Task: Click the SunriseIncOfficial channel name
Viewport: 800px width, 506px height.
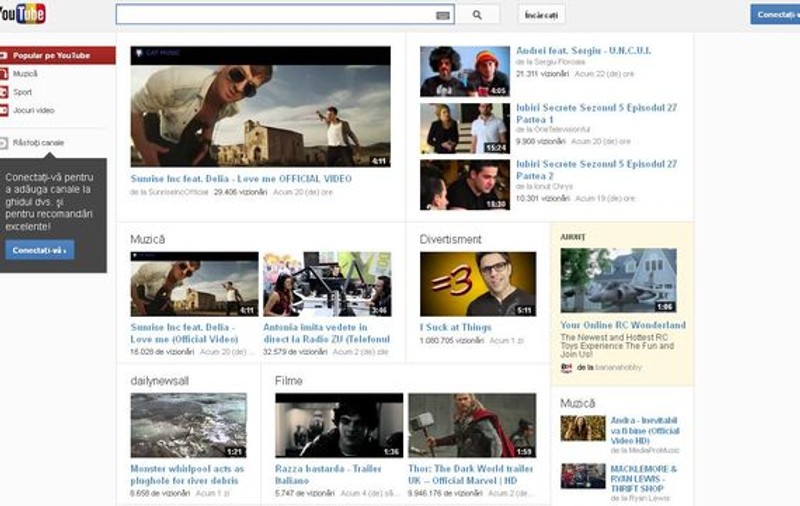Action: click(178, 192)
